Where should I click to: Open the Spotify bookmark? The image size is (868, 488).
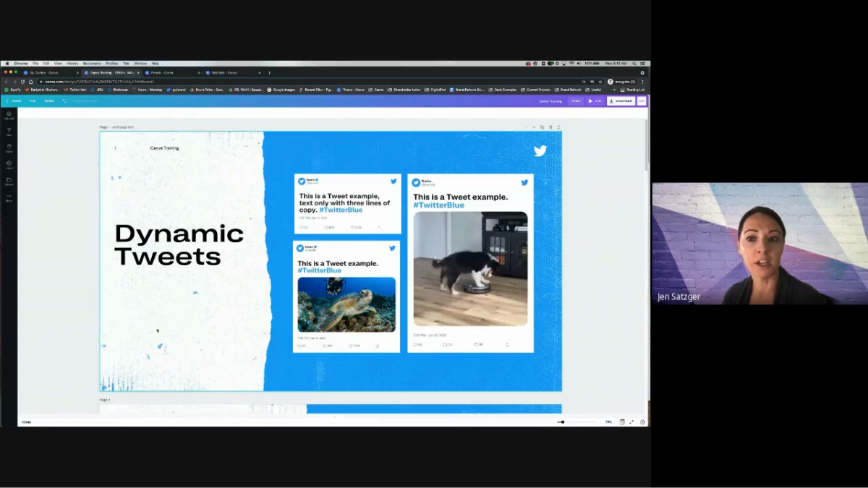(12, 90)
